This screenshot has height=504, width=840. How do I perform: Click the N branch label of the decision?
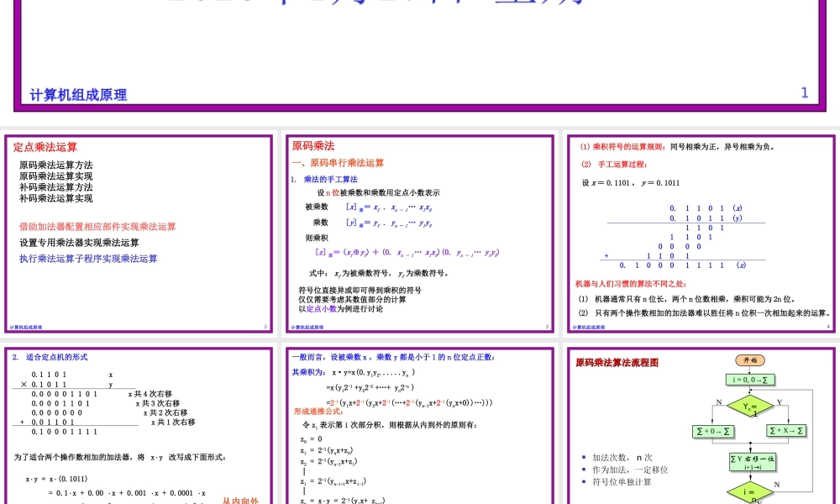click(718, 401)
